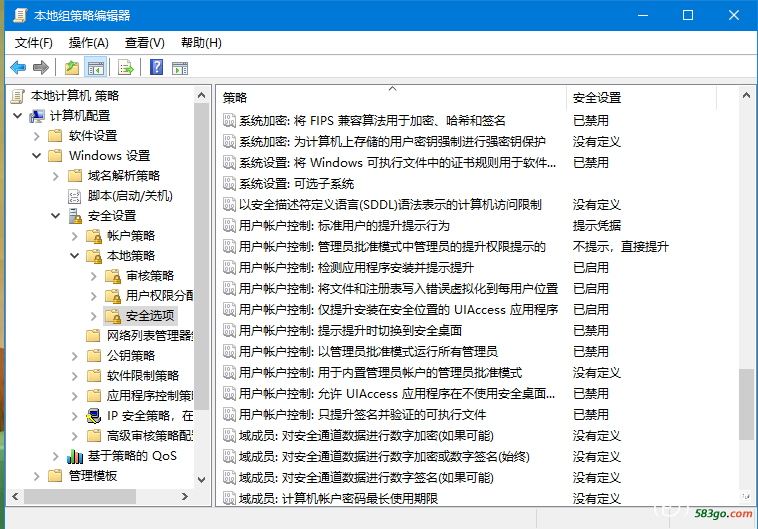
Task: Click the 帐户策略 folder icon
Action: 93,236
